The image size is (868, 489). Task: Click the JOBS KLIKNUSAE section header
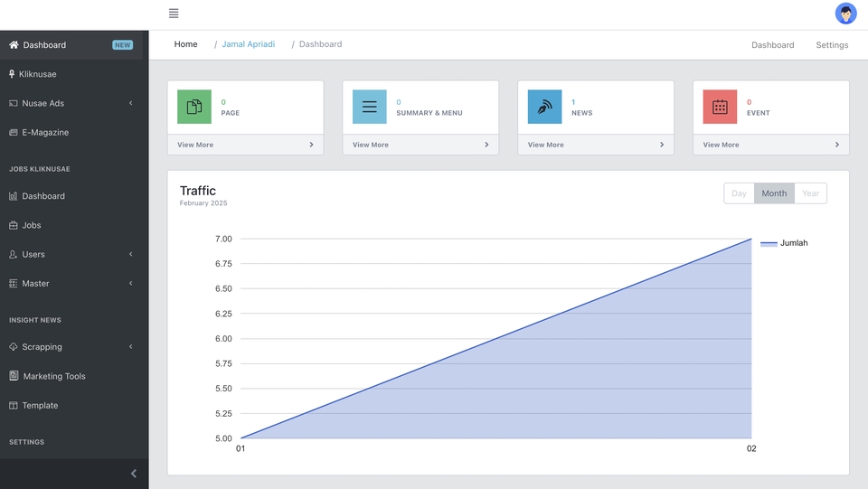[x=39, y=169]
